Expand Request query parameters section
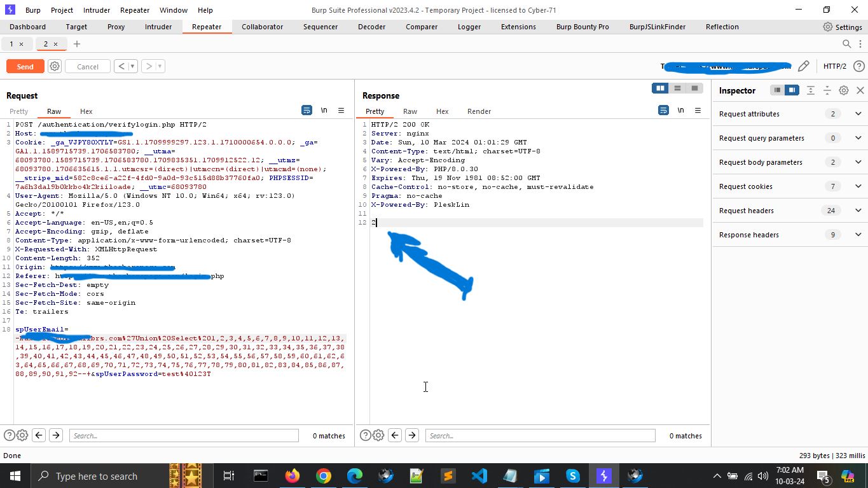Screen dimensions: 868x488 (858, 138)
